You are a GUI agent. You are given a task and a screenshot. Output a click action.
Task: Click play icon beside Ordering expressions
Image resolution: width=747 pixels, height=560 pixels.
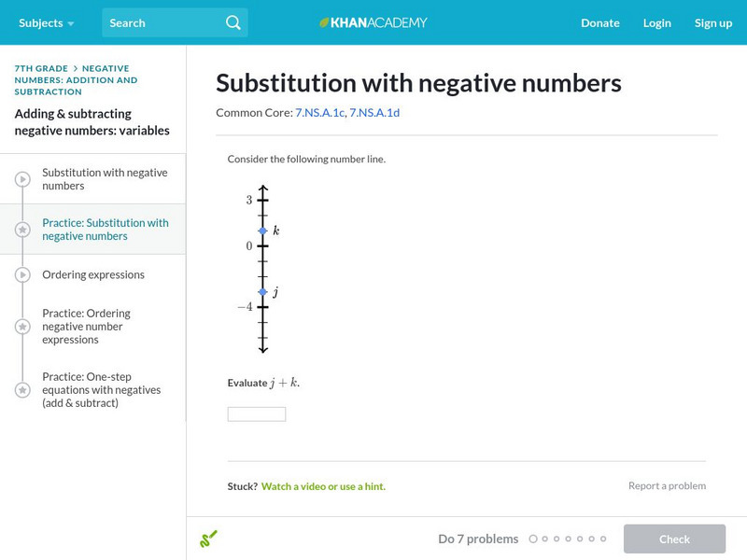(x=22, y=275)
